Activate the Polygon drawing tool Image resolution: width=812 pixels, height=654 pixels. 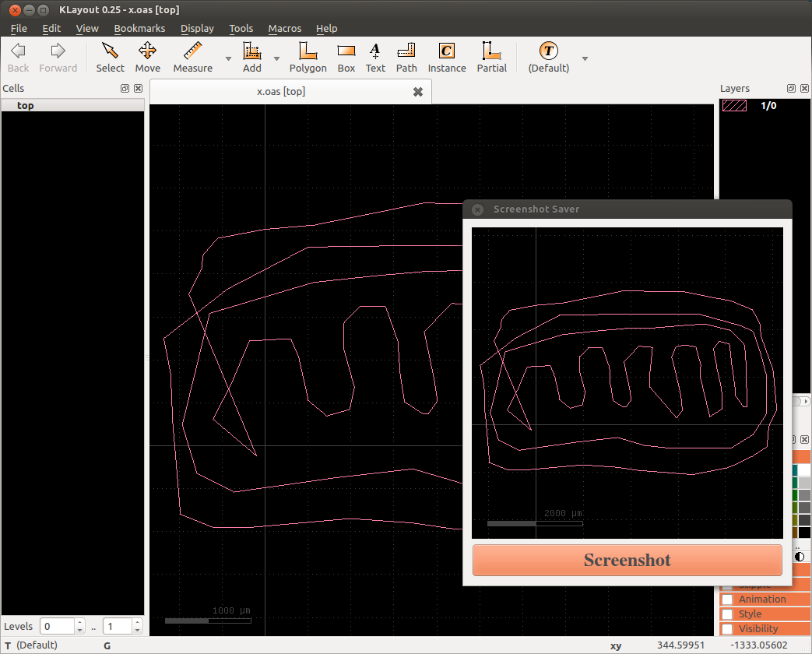(308, 58)
